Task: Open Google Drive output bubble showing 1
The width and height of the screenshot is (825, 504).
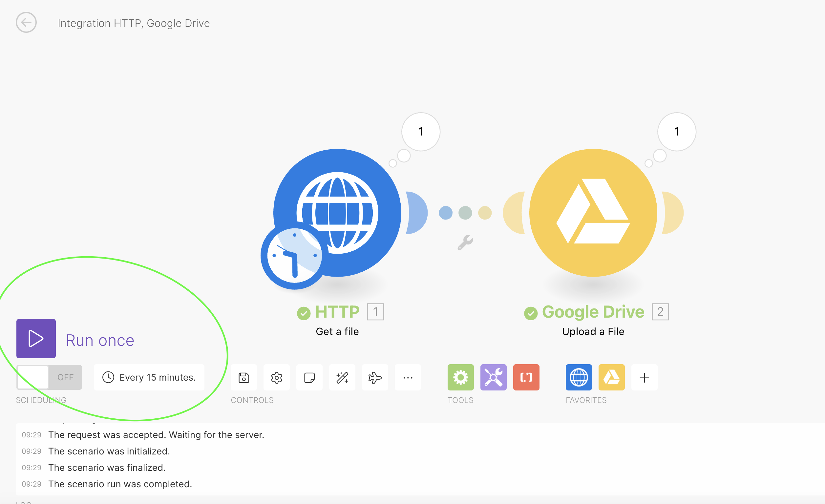Action: [x=677, y=132]
